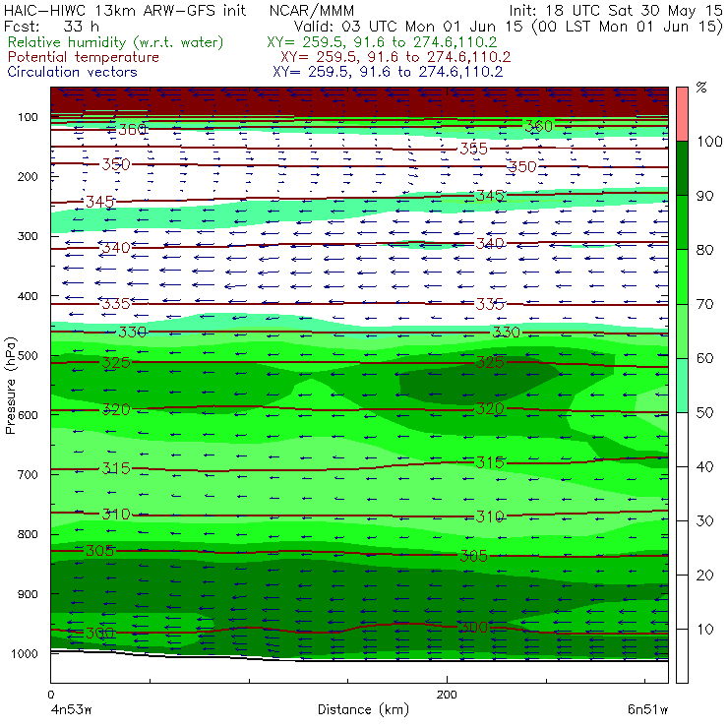Click the '300' pressure axis tick label
Image resolution: width=728 pixels, height=728 pixels.
[28, 236]
